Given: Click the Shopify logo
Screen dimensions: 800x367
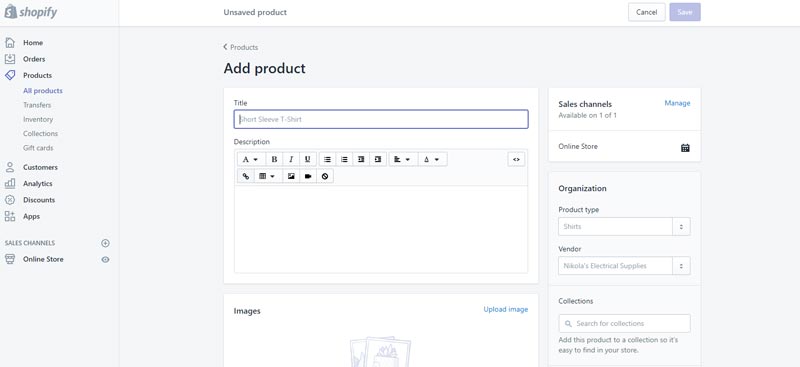Looking at the screenshot, I should pyautogui.click(x=31, y=12).
